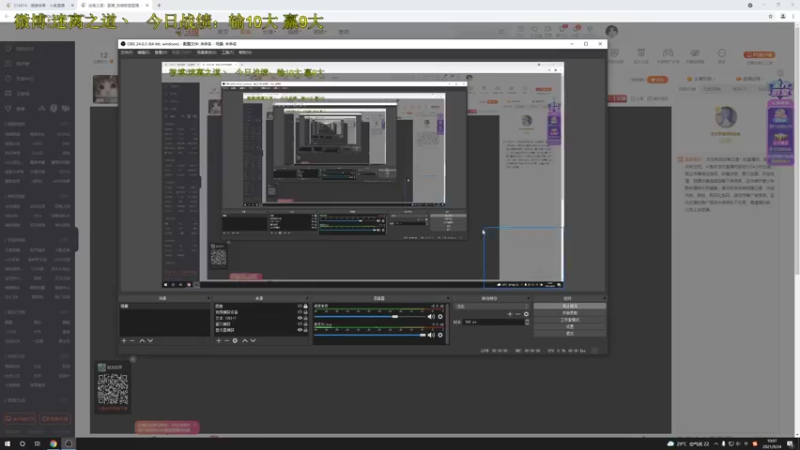Open the OBS Tools (T) menu
The height and width of the screenshot is (450, 800).
(228, 52)
